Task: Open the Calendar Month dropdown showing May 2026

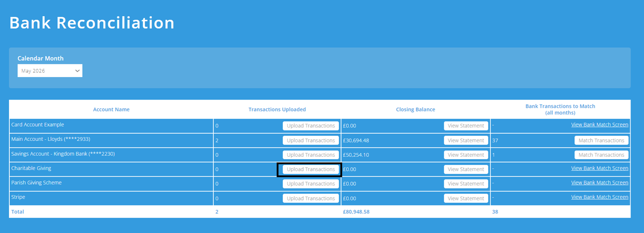Action: (x=50, y=71)
